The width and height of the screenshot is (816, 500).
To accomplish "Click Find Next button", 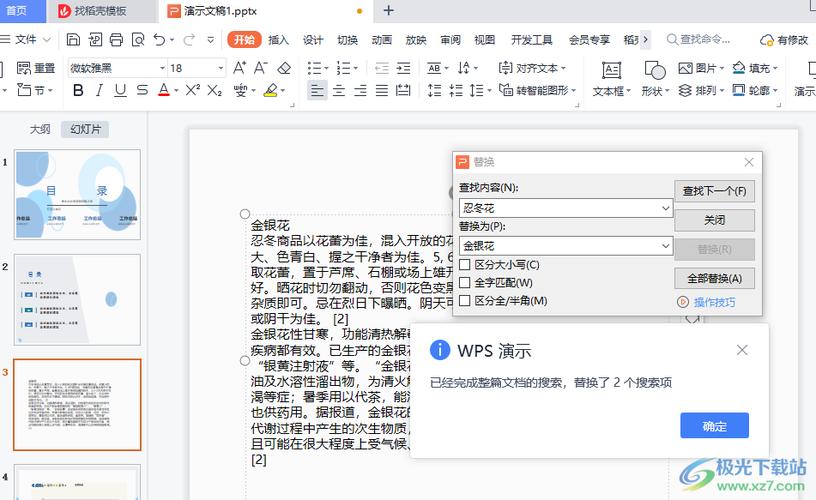I will 715,191.
